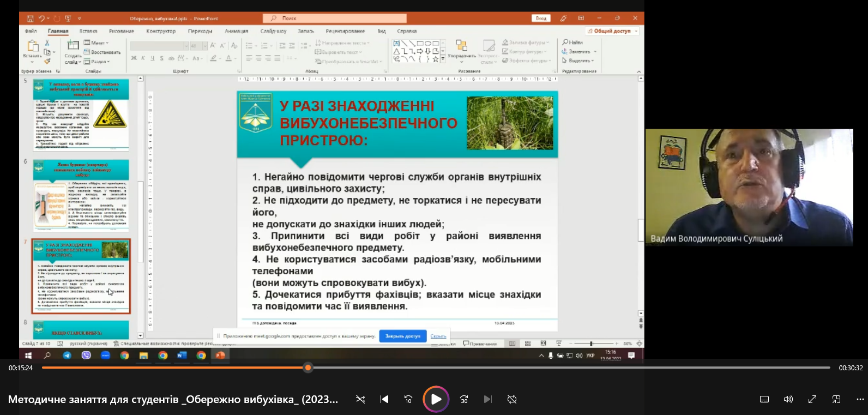Open Telegram from the taskbar
This screenshot has height=415, width=868.
pyautogui.click(x=67, y=356)
